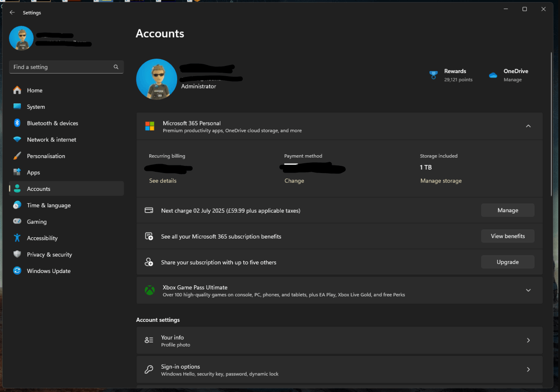Open Sign-in options via its chevron

pyautogui.click(x=528, y=369)
